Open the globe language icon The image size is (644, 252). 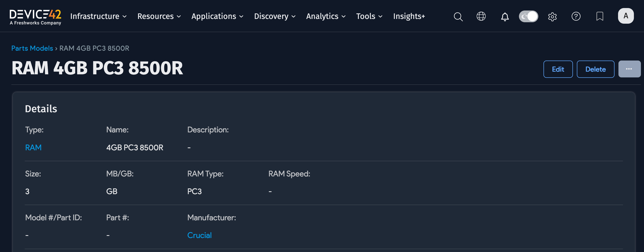coord(481,16)
